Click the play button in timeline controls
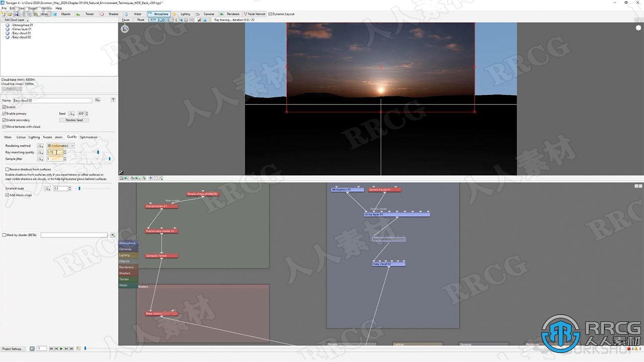 (61, 348)
